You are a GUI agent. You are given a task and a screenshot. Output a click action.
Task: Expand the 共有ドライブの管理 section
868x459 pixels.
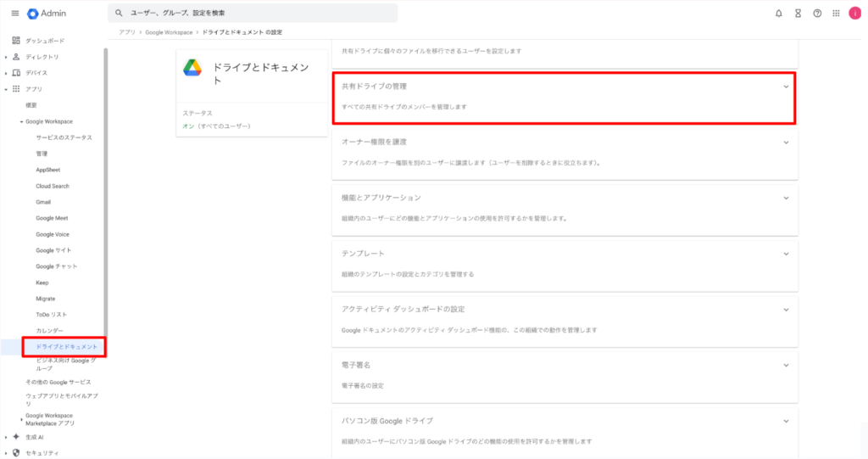tap(786, 87)
